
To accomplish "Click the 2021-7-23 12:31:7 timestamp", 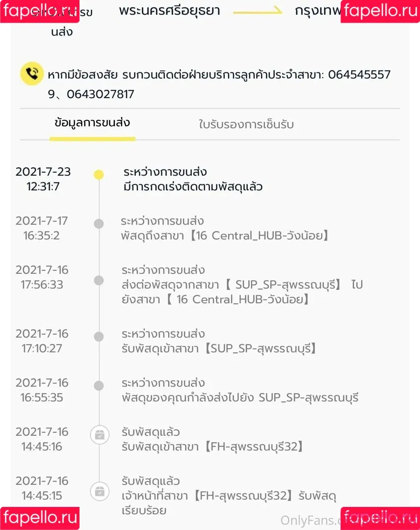I will (x=43, y=179).
